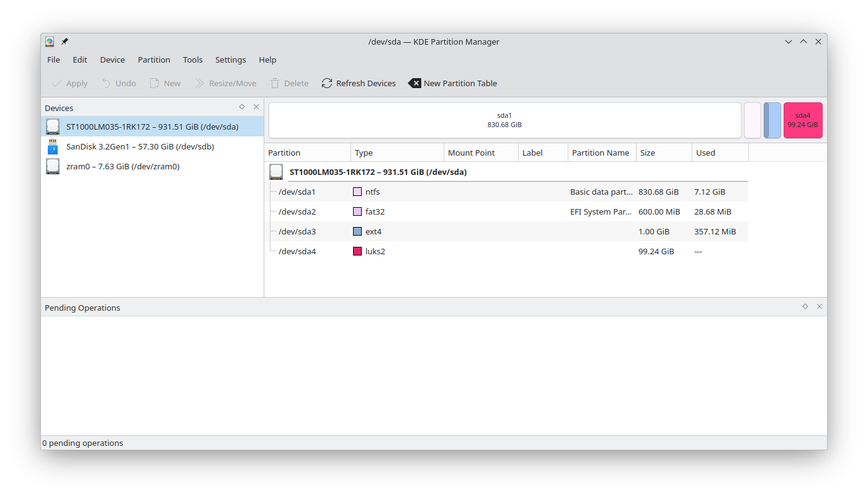Click the New Partition Table icon

(x=414, y=83)
